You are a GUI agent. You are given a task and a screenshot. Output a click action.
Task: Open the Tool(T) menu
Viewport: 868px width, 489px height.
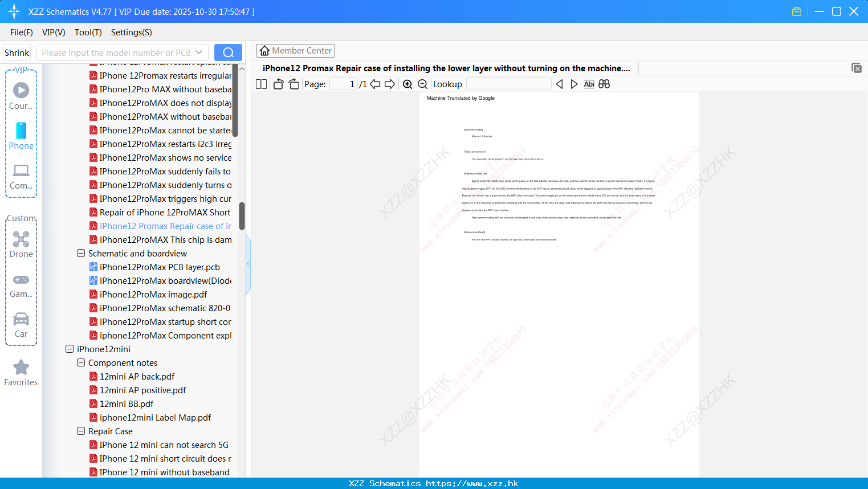pos(88,32)
